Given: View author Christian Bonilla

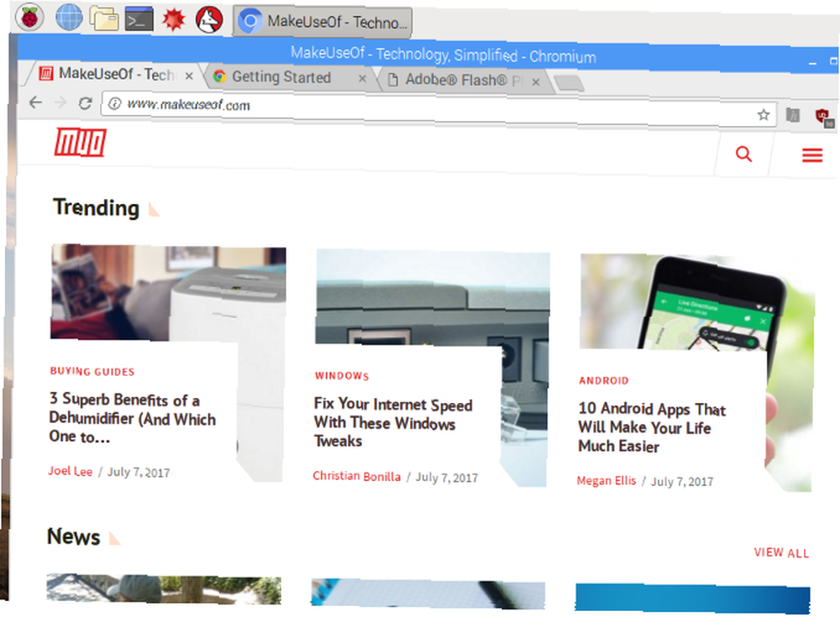Looking at the screenshot, I should coord(357,476).
